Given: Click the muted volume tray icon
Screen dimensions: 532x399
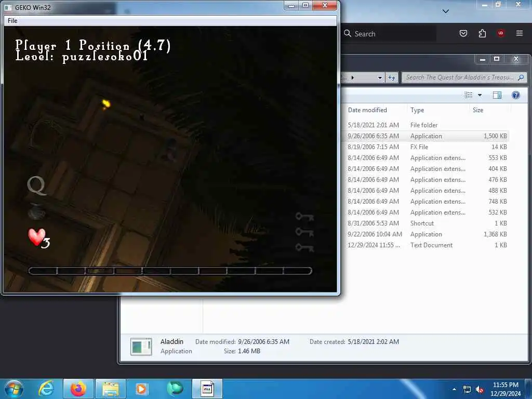Looking at the screenshot, I should [480, 390].
